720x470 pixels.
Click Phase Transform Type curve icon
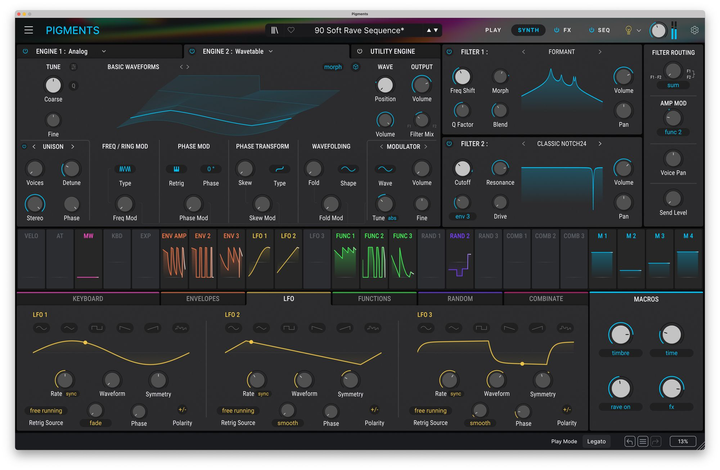[x=279, y=169]
